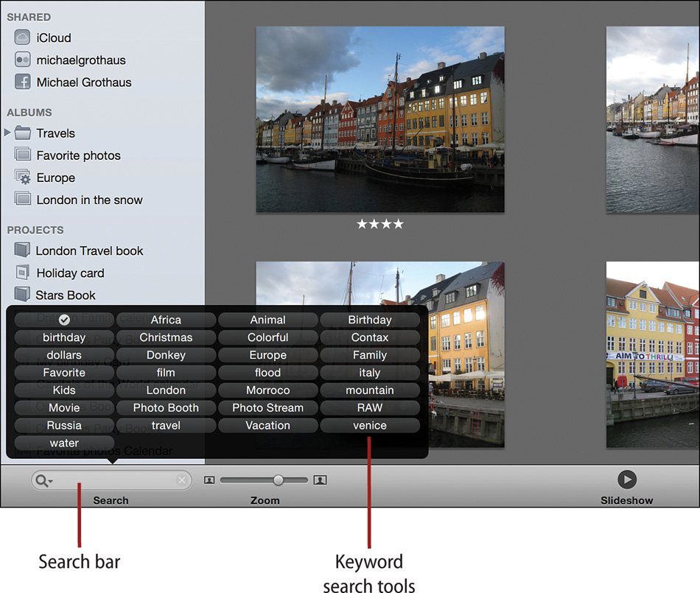Select the Favorite keyword

coord(64,373)
